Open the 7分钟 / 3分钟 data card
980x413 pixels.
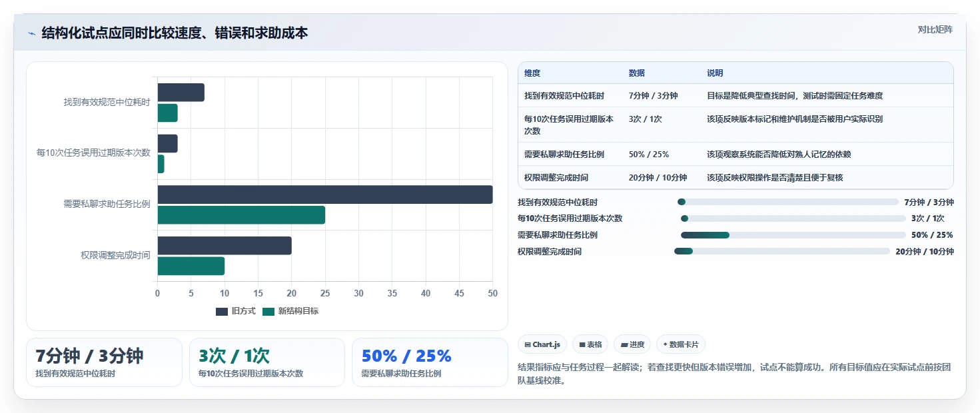[x=104, y=362]
